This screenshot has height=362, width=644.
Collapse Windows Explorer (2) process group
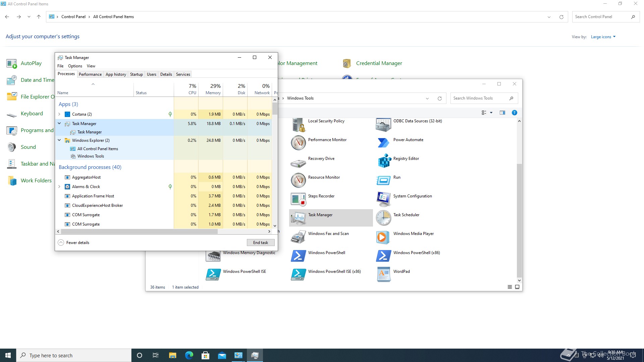[59, 140]
